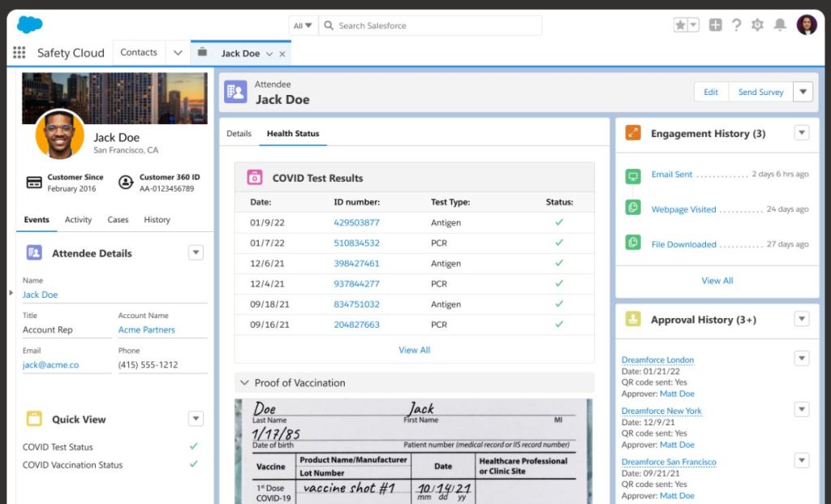The height and width of the screenshot is (504, 831).
Task: Collapse the Proof of Vaccination section
Action: (x=243, y=382)
